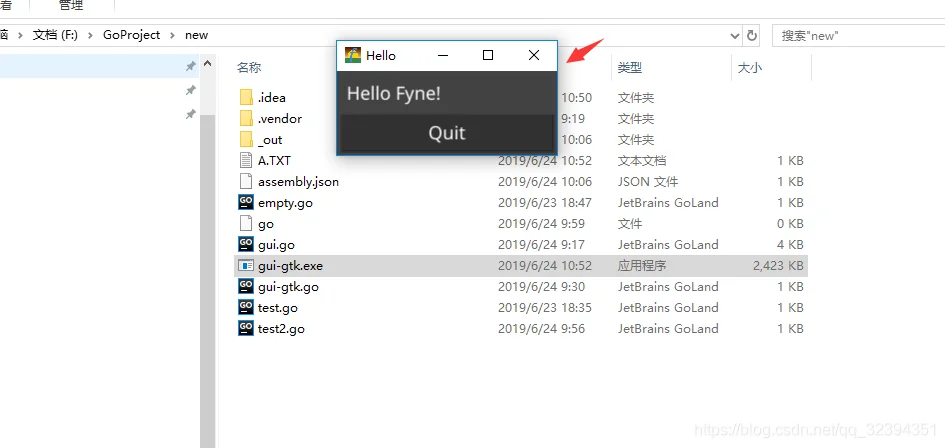Select the _out folder icon

pyautogui.click(x=246, y=140)
